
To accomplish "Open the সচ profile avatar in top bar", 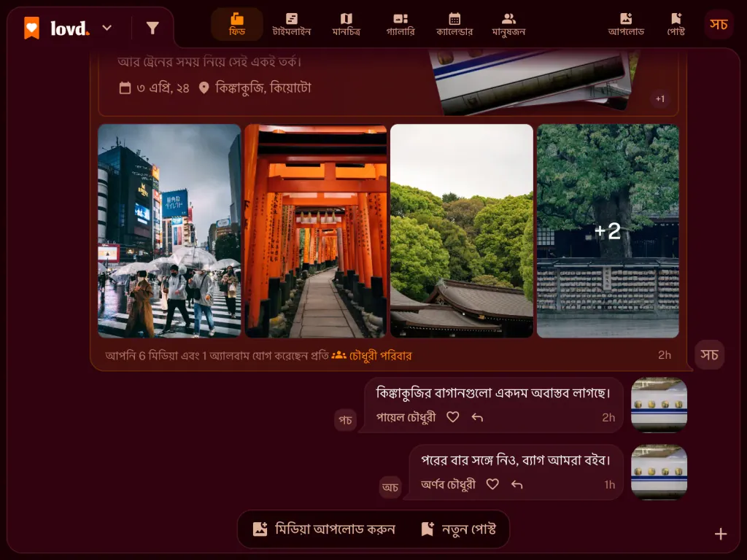I will coord(719,24).
